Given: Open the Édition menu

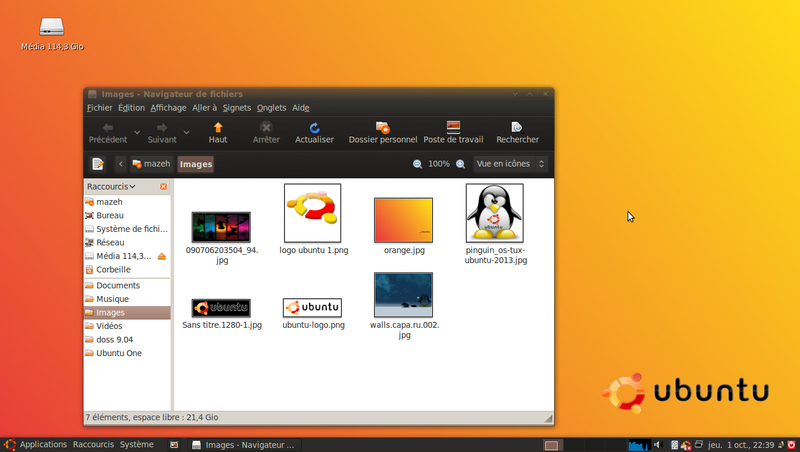Looking at the screenshot, I should coord(132,108).
